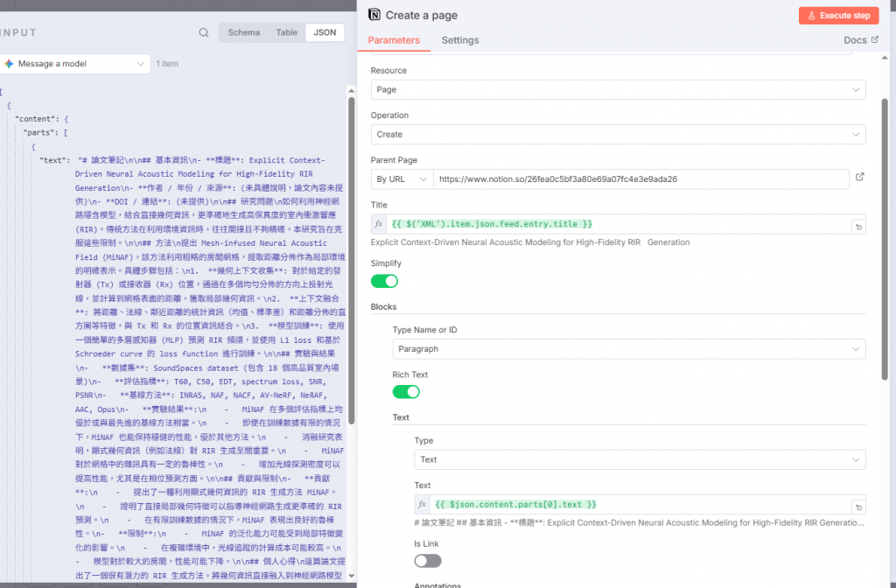Open Parent Page URL in new tab icon
The image size is (896, 588).
859,177
